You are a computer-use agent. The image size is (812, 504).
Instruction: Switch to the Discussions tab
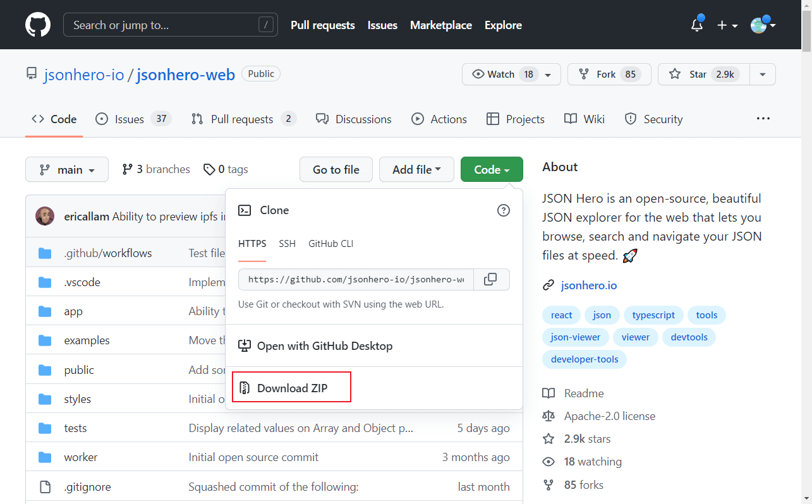[354, 119]
